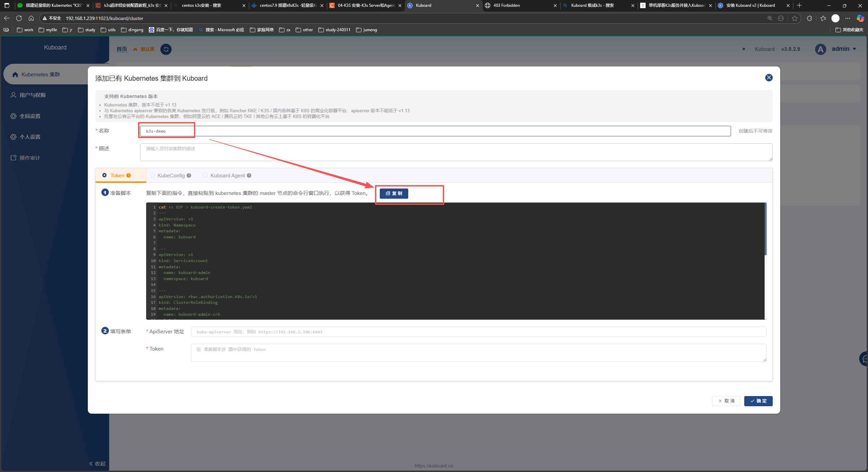The width and height of the screenshot is (868, 472).
Task: Select the Token radio option
Action: click(104, 175)
